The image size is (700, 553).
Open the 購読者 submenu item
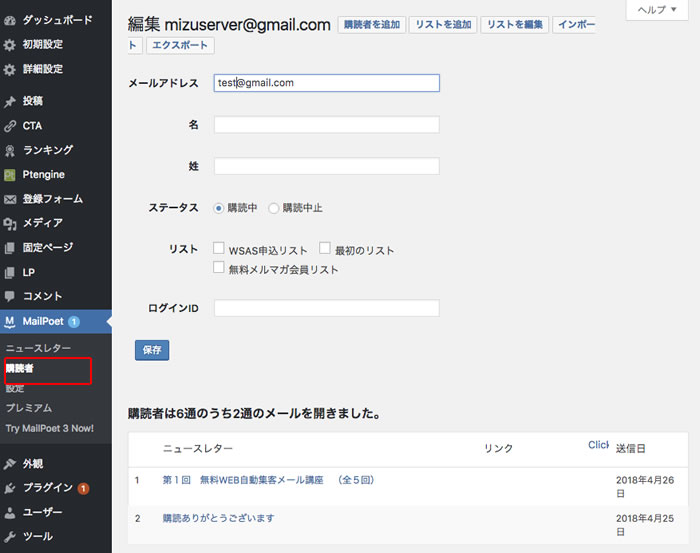(x=20, y=368)
